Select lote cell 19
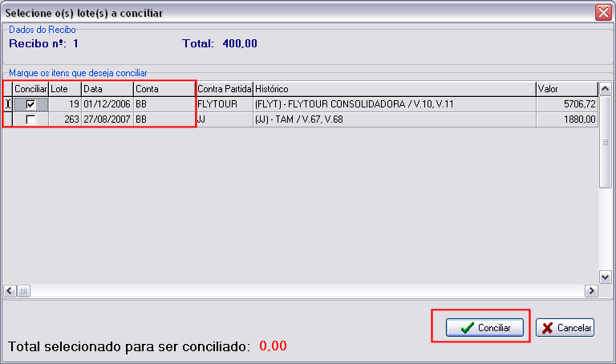616x364 pixels. click(65, 104)
